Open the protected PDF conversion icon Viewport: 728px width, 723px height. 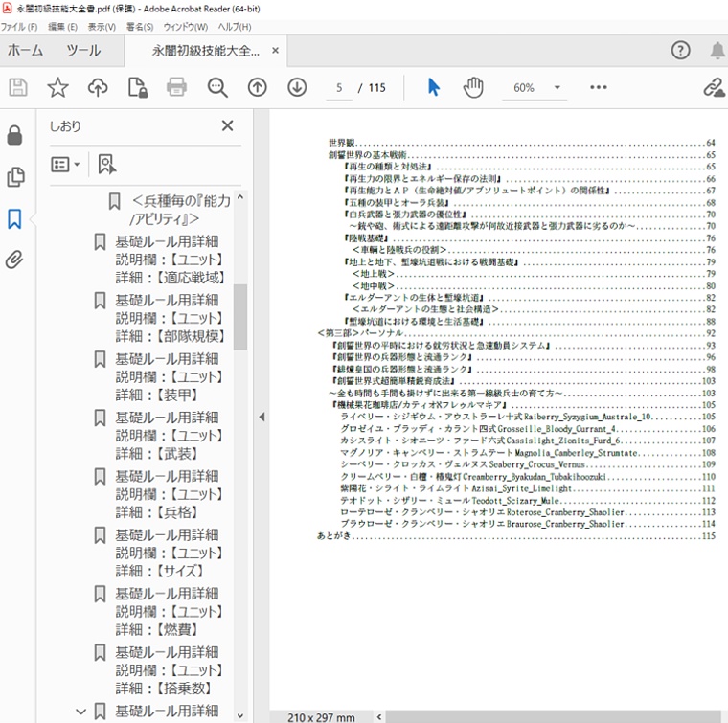tap(137, 87)
